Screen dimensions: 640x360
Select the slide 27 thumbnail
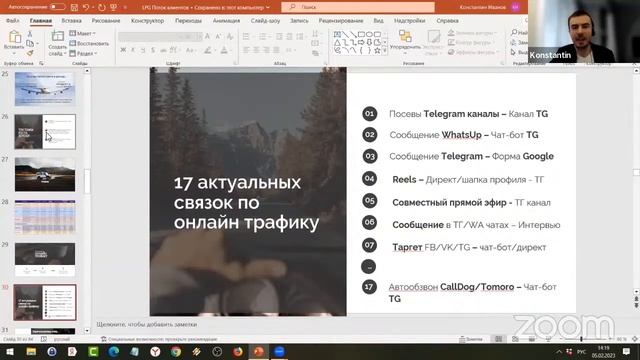(x=45, y=174)
